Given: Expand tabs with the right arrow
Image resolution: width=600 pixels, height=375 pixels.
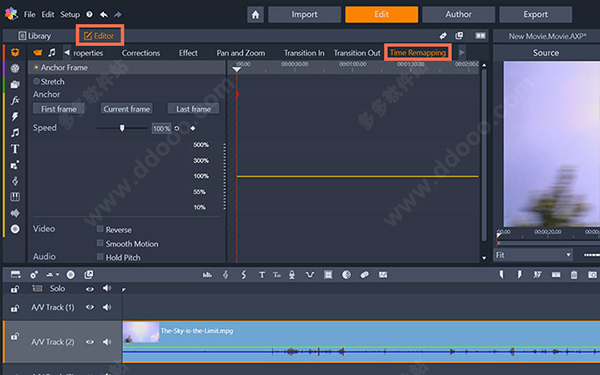Looking at the screenshot, I should pos(462,52).
